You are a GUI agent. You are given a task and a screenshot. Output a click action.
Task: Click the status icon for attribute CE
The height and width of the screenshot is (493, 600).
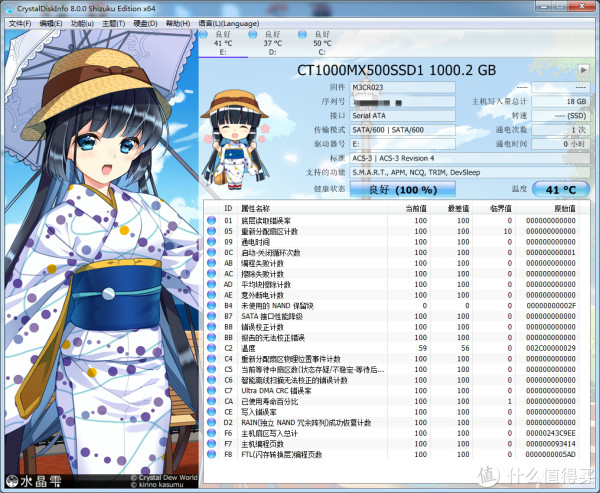(211, 411)
